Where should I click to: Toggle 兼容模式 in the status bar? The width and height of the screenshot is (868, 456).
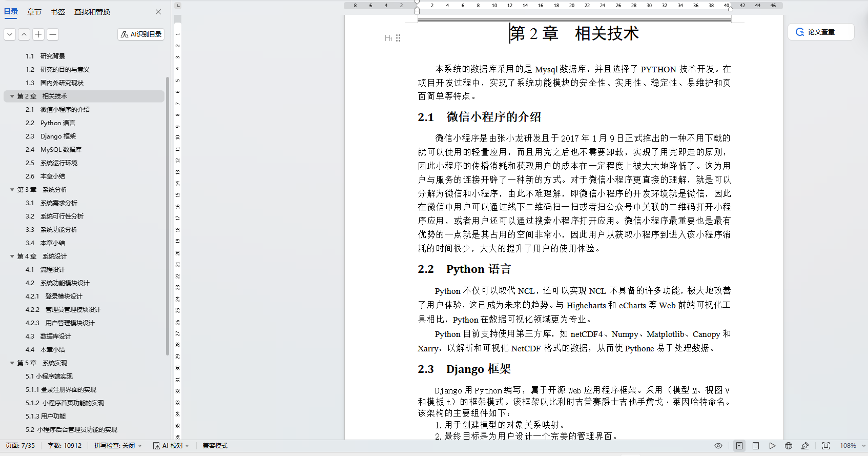pos(215,446)
